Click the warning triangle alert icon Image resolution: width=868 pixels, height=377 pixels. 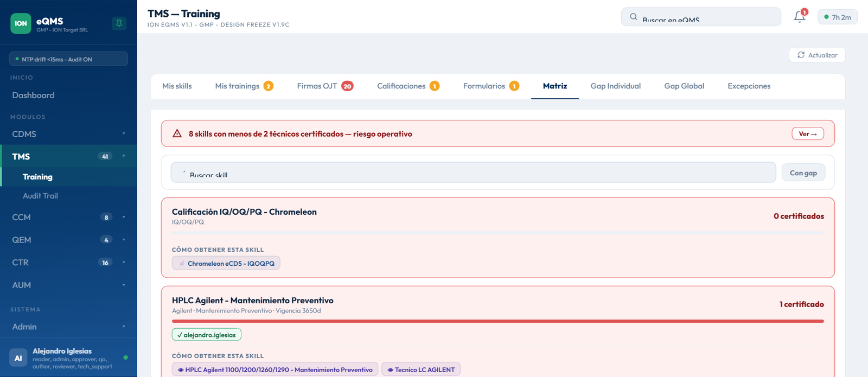coord(177,133)
